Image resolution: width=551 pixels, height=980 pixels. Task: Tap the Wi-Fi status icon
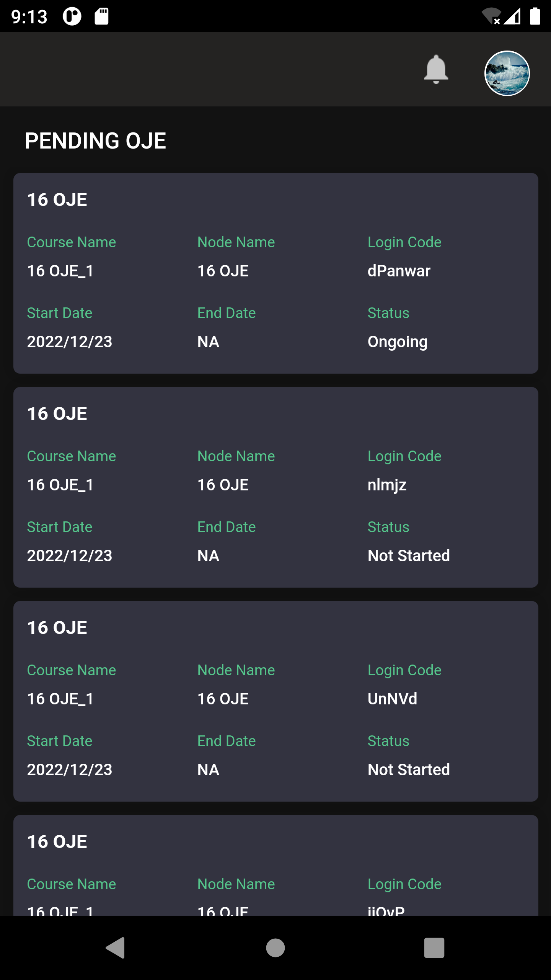coord(491,16)
